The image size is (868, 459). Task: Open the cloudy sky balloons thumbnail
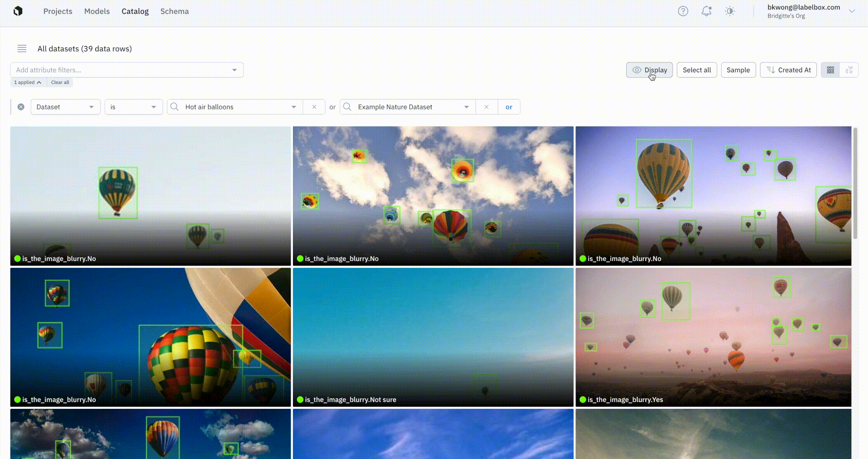point(433,196)
